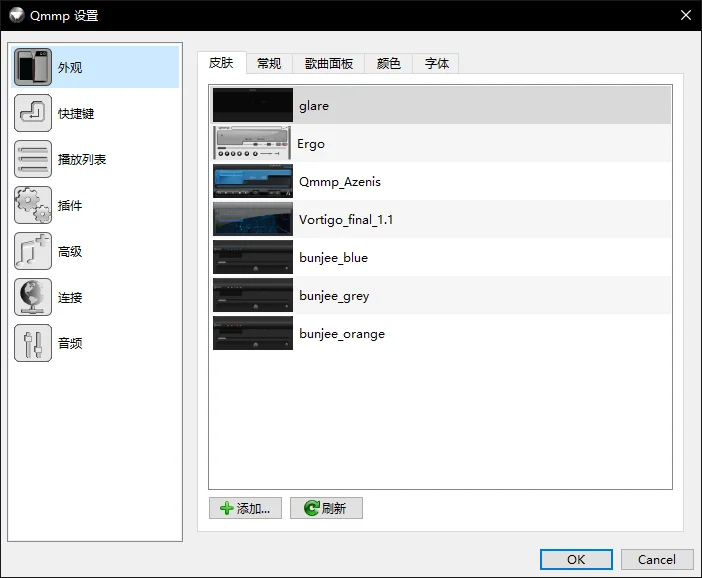Click the bunjee_grey skin name

(334, 296)
